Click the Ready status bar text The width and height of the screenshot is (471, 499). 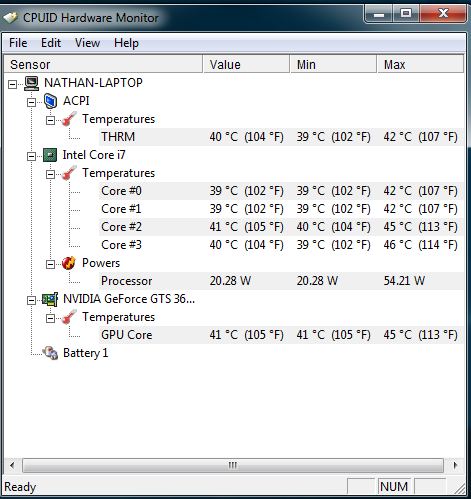coord(20,487)
